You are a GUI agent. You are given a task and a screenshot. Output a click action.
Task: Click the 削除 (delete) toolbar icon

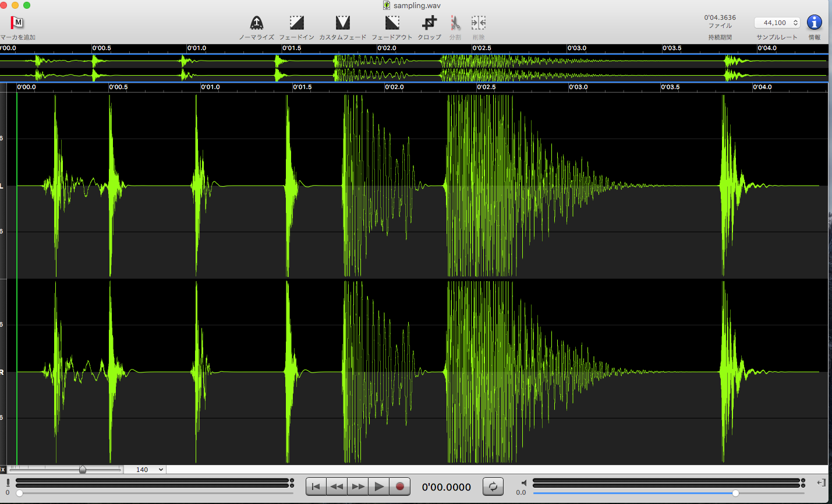point(479,23)
